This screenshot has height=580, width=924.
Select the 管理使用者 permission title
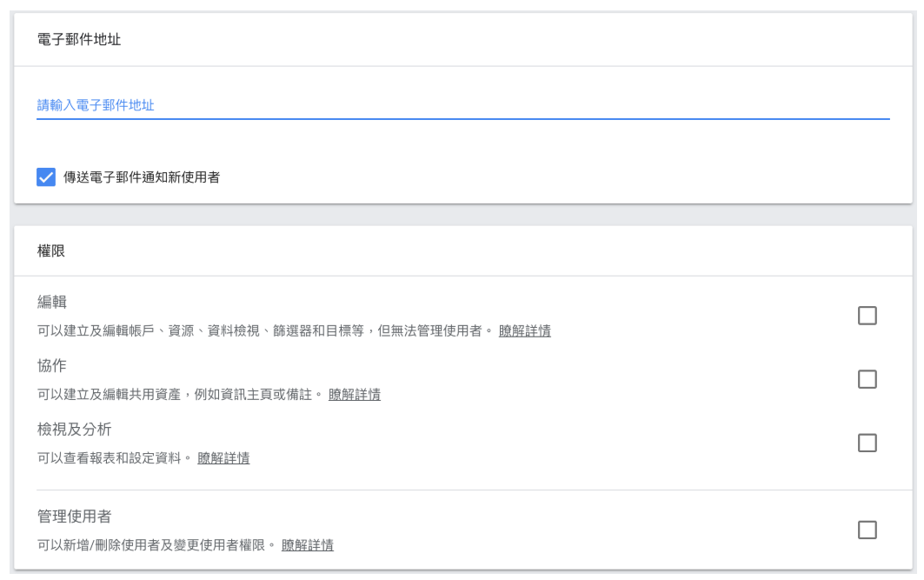[x=74, y=516]
